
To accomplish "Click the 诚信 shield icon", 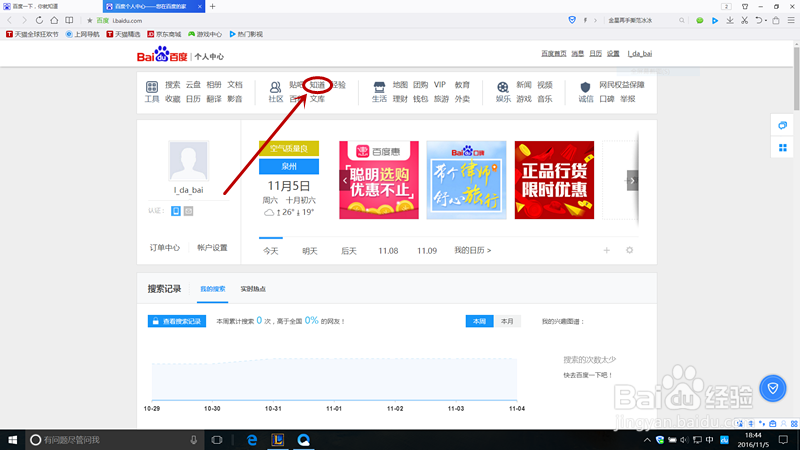I will (585, 86).
